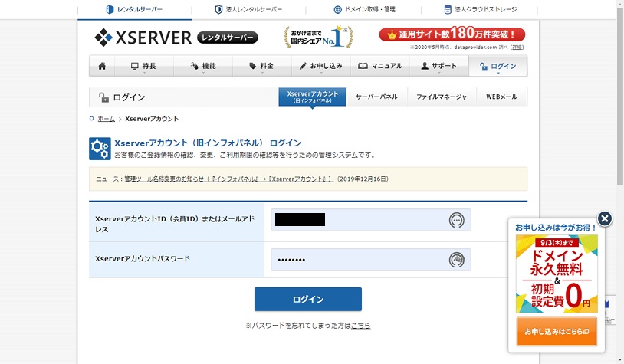Click こちら forgot password link
The width and height of the screenshot is (624, 364).
coord(360,326)
